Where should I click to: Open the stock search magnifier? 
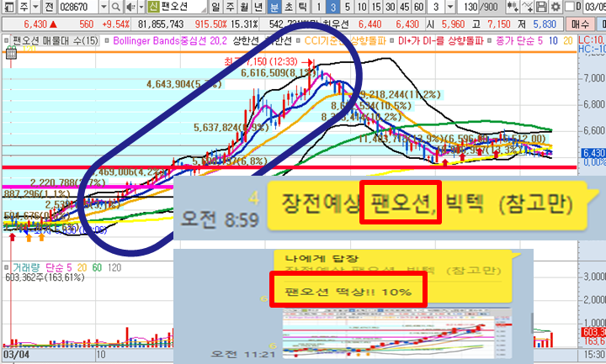[x=115, y=7]
